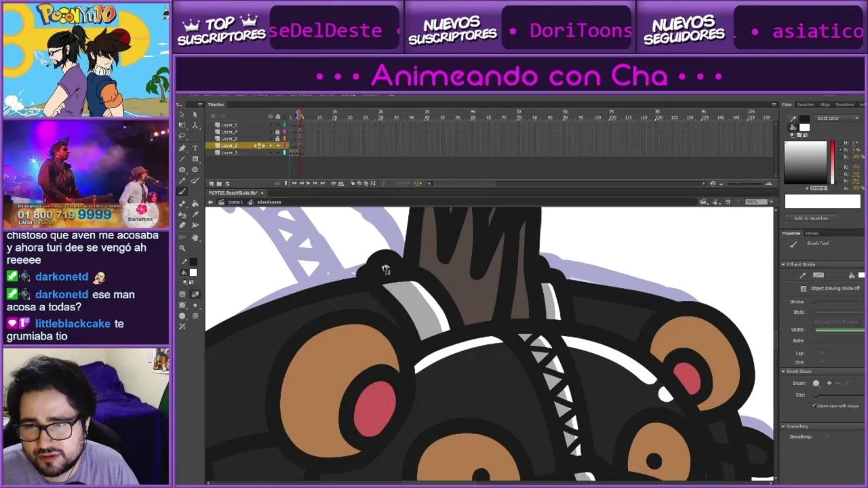Select the Pencil tool
The image size is (868, 488).
point(182,180)
